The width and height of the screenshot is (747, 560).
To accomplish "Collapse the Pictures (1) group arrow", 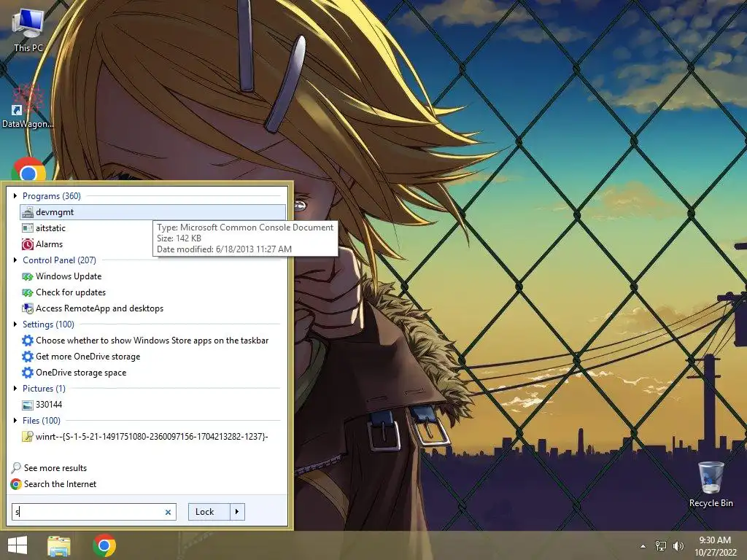I will tap(15, 389).
